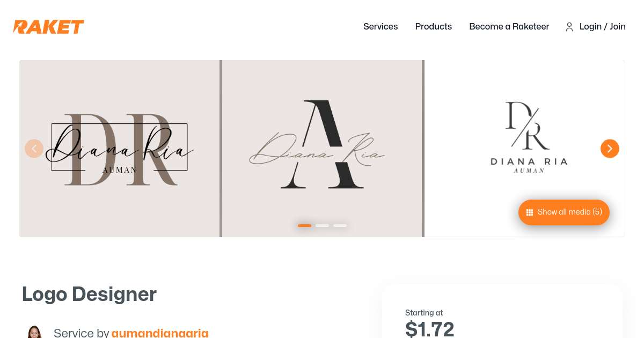Open the large A monogram logo image

[x=321, y=149]
